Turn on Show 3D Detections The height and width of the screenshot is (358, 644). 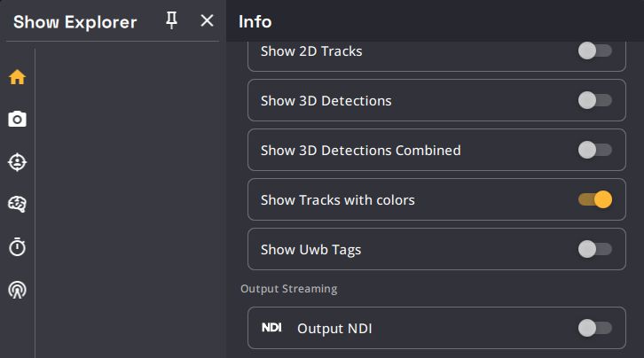pos(594,101)
